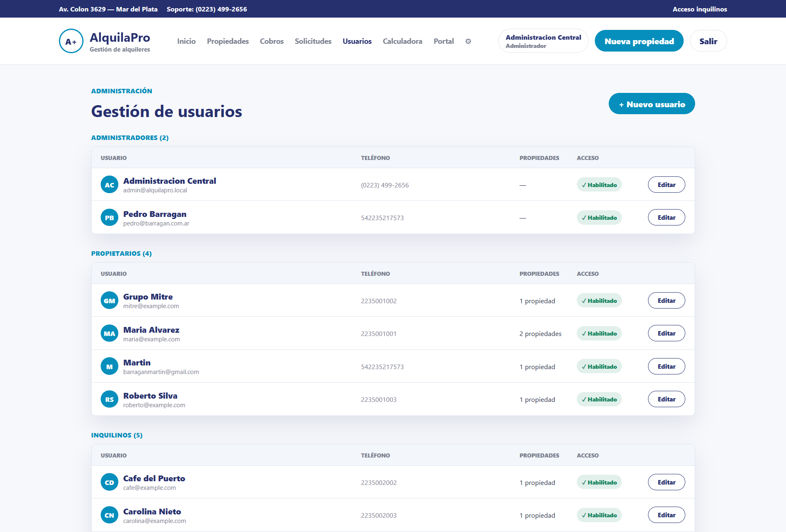Open the Cobros section
The image size is (786, 532).
[x=272, y=41]
